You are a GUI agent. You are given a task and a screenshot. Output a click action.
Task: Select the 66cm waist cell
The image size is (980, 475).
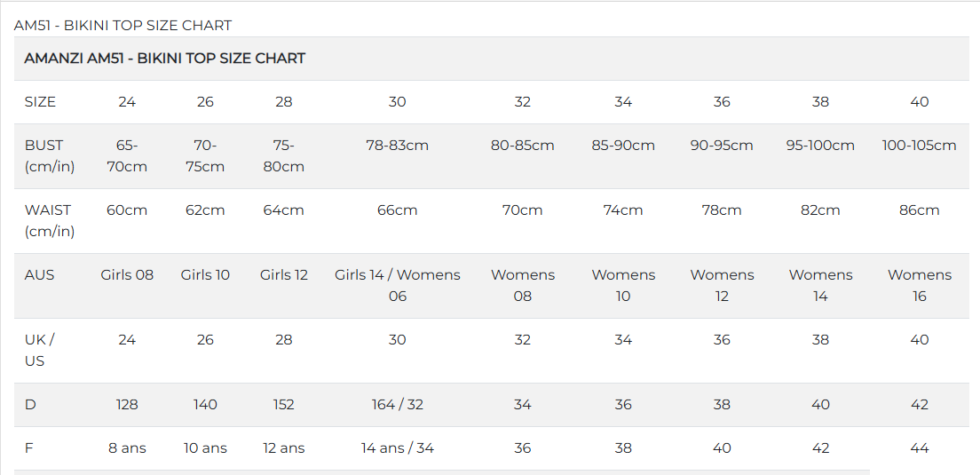click(397, 210)
